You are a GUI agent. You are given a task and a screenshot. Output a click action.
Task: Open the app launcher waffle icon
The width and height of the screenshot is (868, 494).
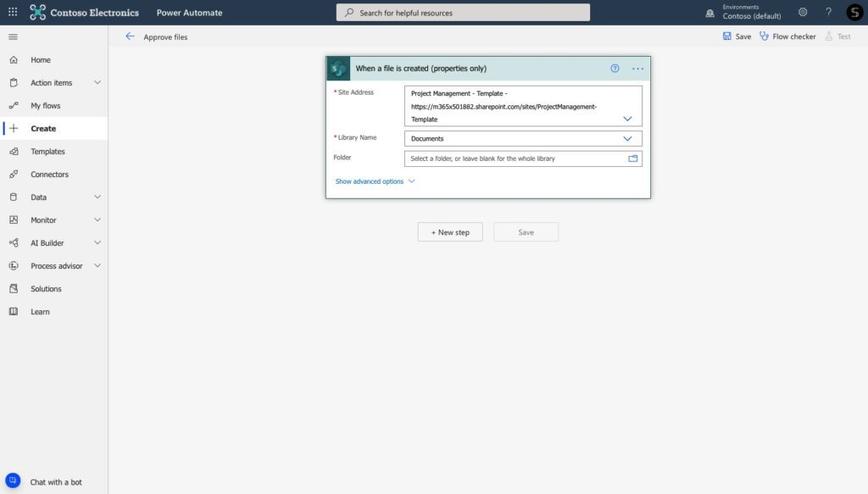pyautogui.click(x=13, y=12)
